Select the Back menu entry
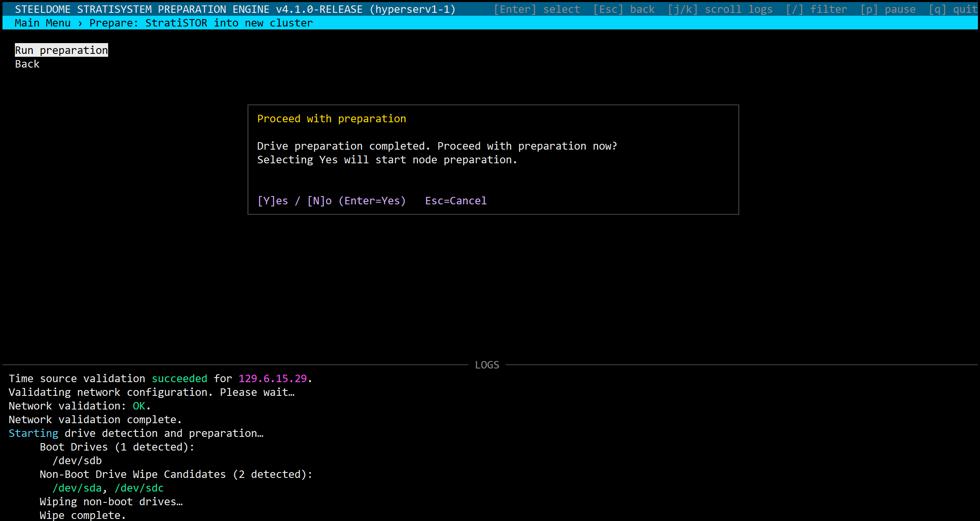980x521 pixels. pos(27,64)
